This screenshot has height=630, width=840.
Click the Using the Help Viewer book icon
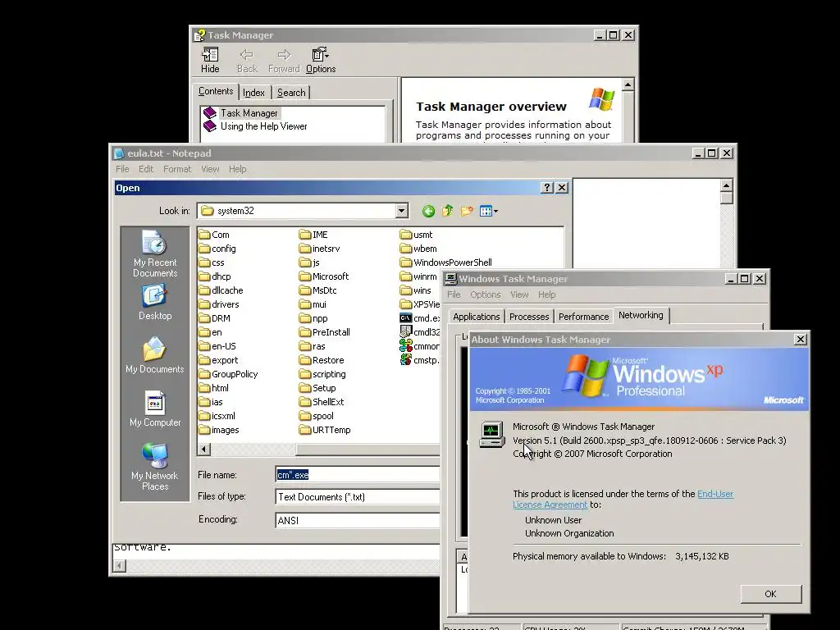coord(209,126)
